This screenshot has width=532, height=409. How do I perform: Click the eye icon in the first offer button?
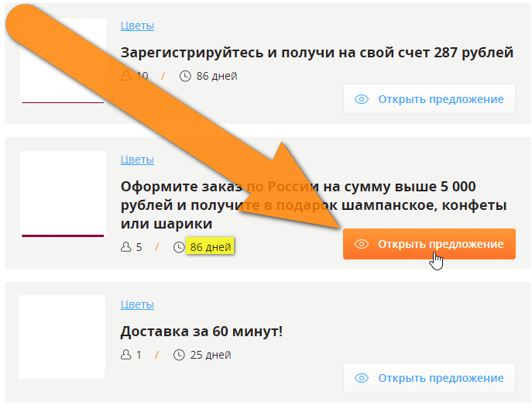pos(362,99)
